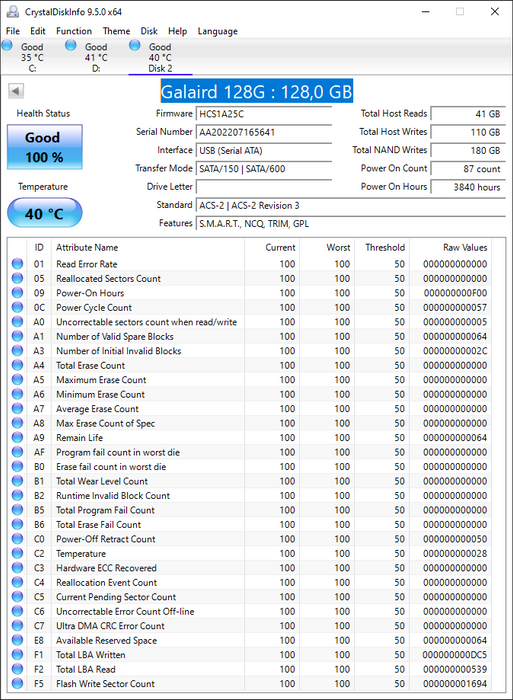
Task: Click the status icon for Maximum Erase Count
Action: [17, 379]
